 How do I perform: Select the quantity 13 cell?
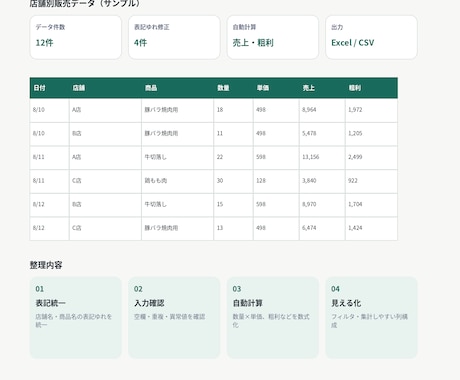point(233,229)
